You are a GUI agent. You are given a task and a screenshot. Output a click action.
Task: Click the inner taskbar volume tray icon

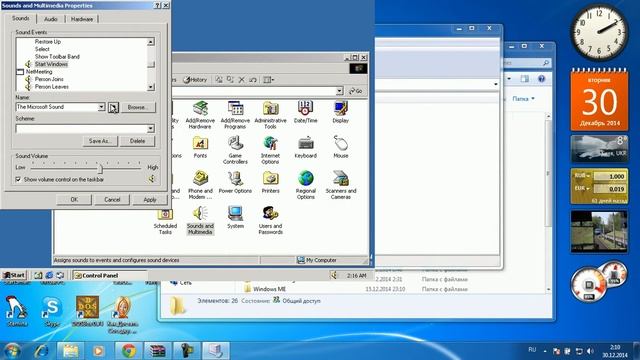pos(333,276)
